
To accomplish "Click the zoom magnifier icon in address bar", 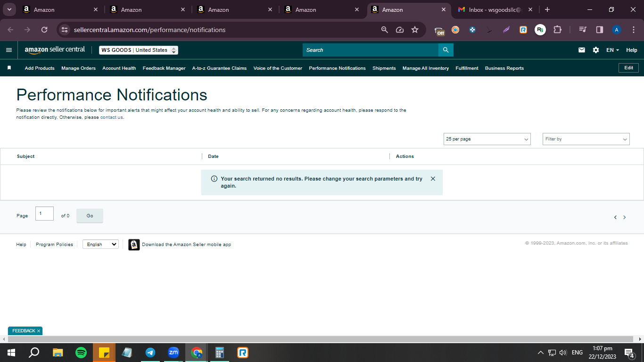I will [x=385, y=30].
